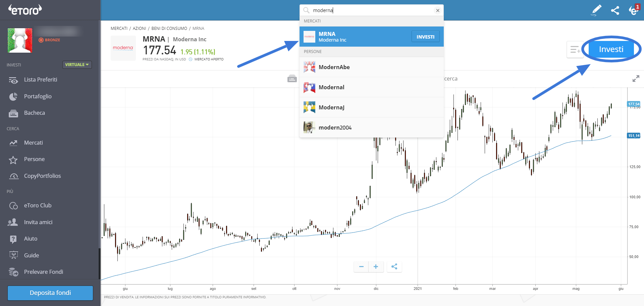The height and width of the screenshot is (306, 644).
Task: Click the share icon in the top bar
Action: click(615, 10)
